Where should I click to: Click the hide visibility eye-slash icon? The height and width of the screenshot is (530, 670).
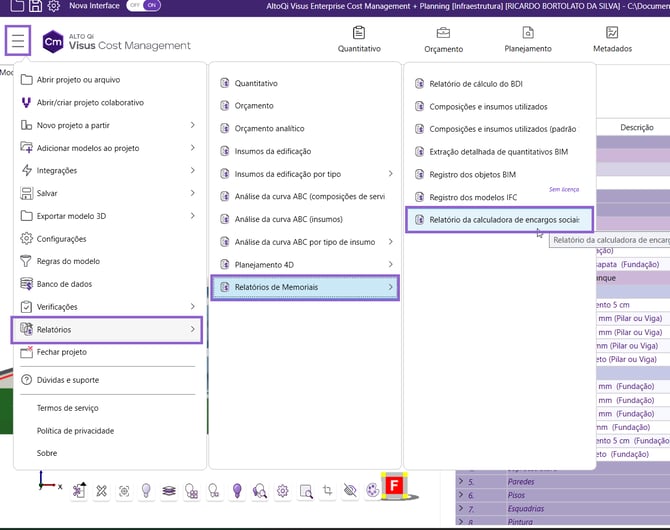(349, 491)
